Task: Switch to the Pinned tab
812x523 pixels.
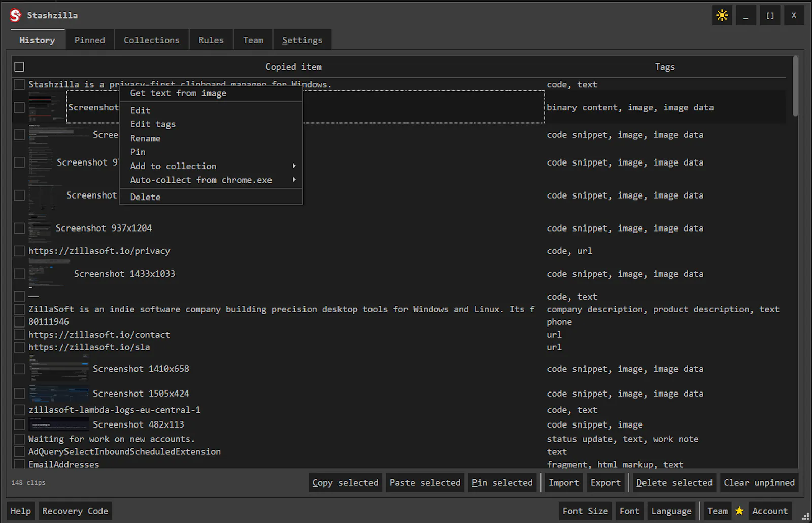Action: coord(90,40)
